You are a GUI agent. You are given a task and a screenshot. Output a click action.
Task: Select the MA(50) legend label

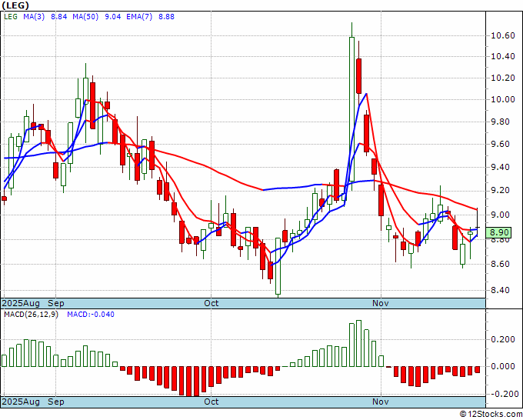click(x=85, y=17)
